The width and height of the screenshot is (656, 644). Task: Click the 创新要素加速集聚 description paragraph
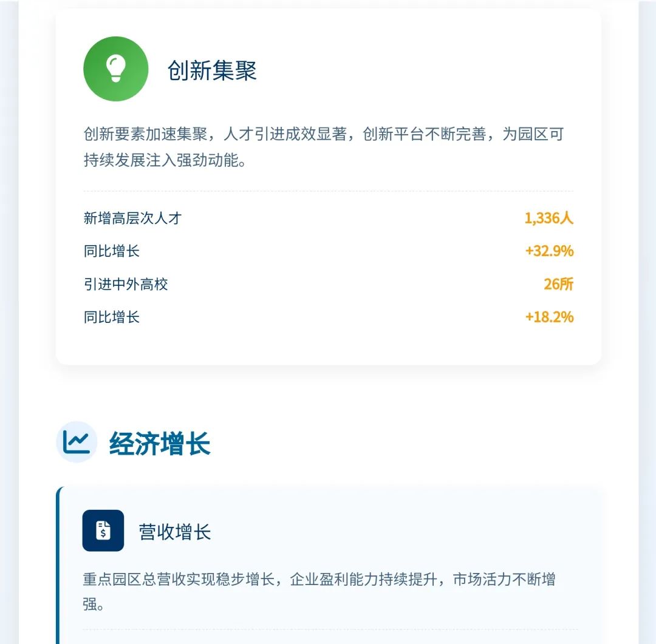coord(324,147)
